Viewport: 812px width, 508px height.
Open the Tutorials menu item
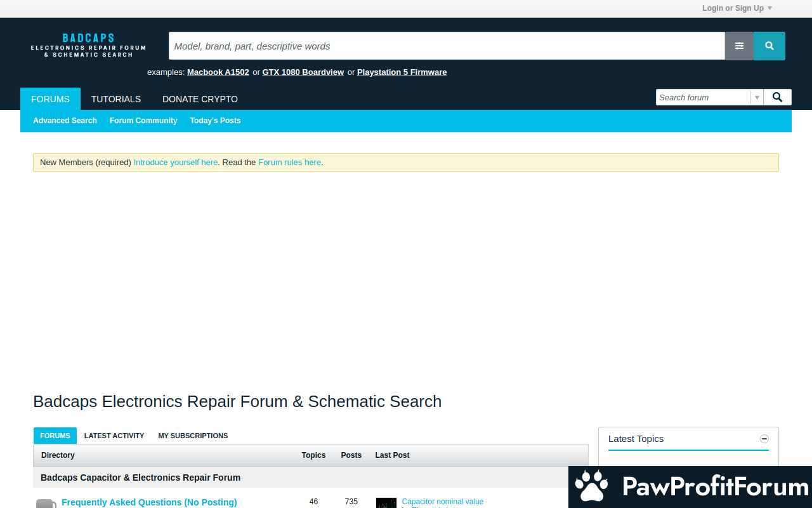(116, 99)
